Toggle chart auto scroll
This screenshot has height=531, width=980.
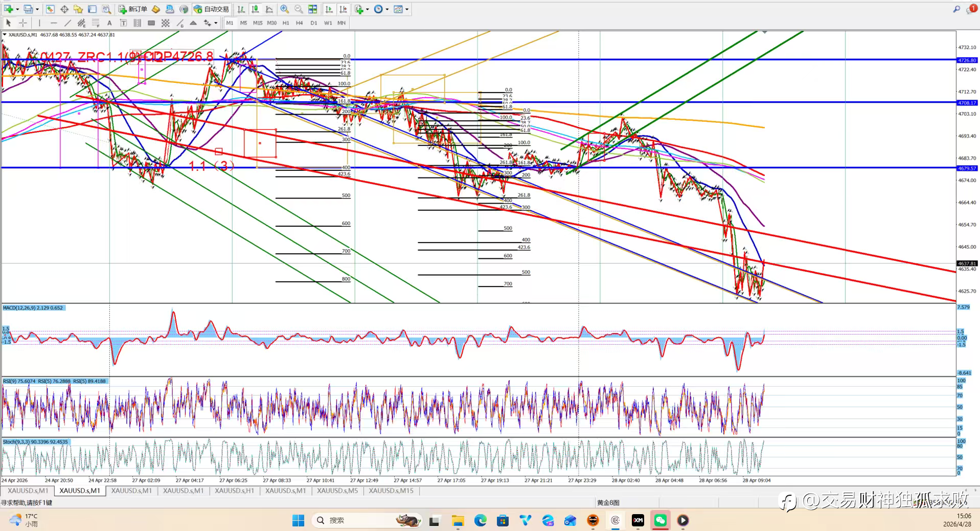tap(329, 9)
